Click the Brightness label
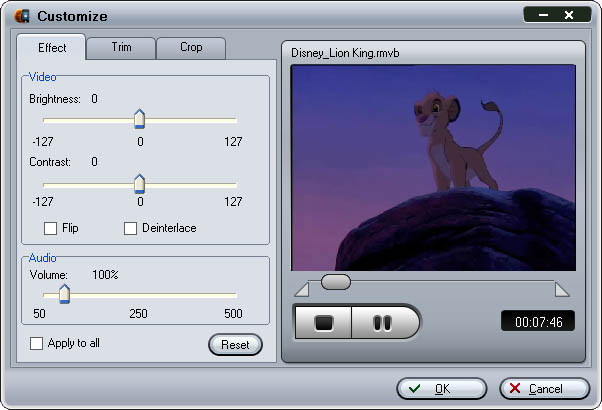This screenshot has width=602, height=410. click(x=55, y=99)
